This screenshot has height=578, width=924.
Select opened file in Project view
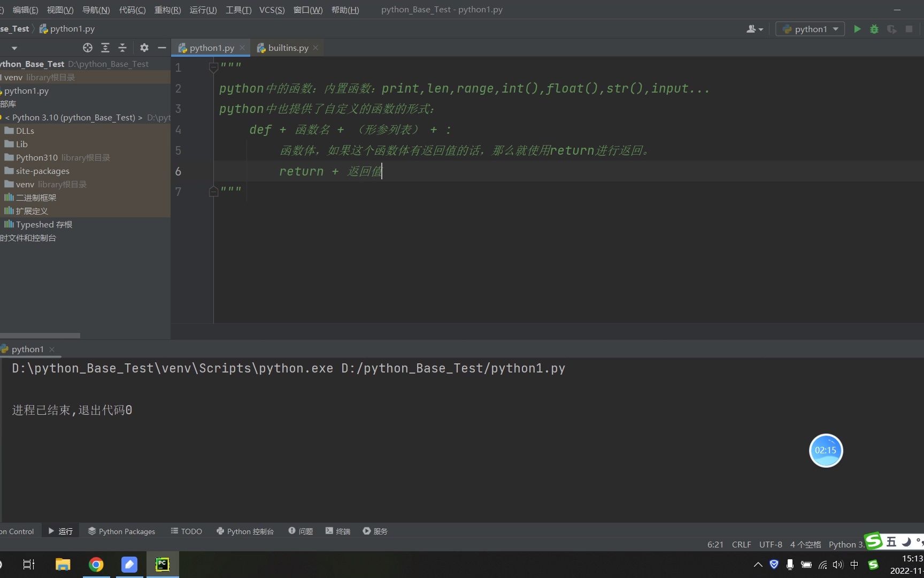click(x=87, y=48)
